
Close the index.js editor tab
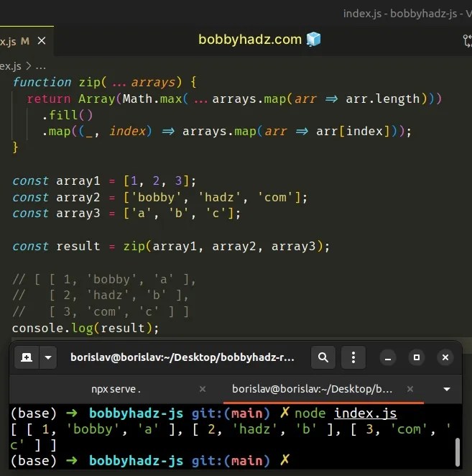[42, 41]
